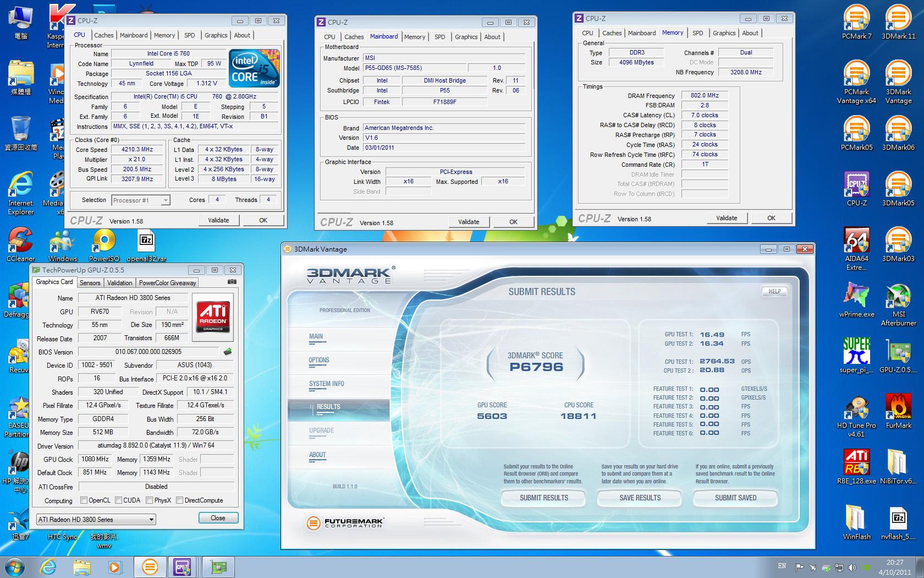Open wPrime.exe desktop icon
Image resolution: width=924 pixels, height=578 pixels.
(856, 300)
